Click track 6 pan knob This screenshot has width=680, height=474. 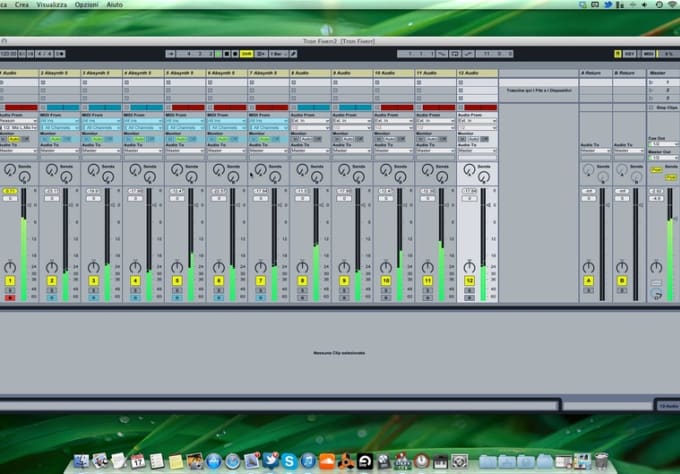[219, 267]
